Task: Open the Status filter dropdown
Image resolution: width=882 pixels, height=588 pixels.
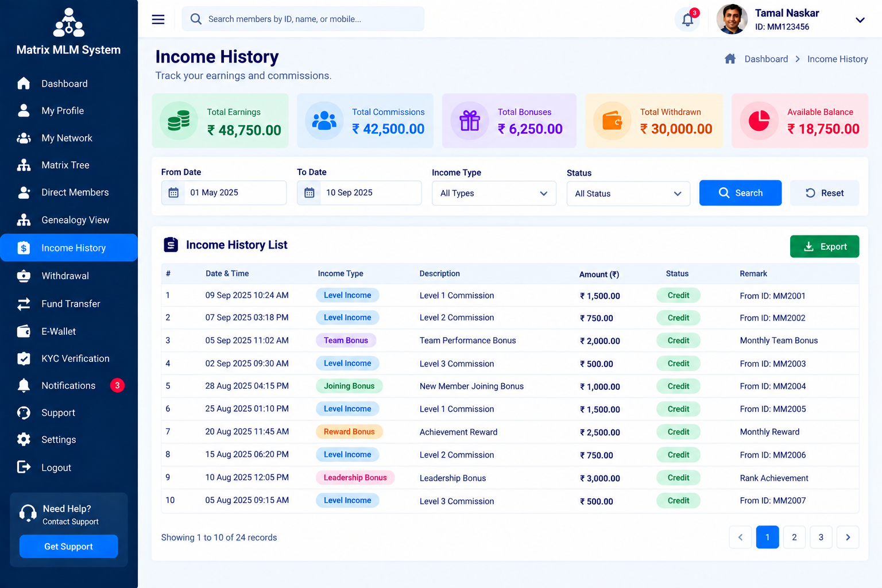Action: click(628, 194)
